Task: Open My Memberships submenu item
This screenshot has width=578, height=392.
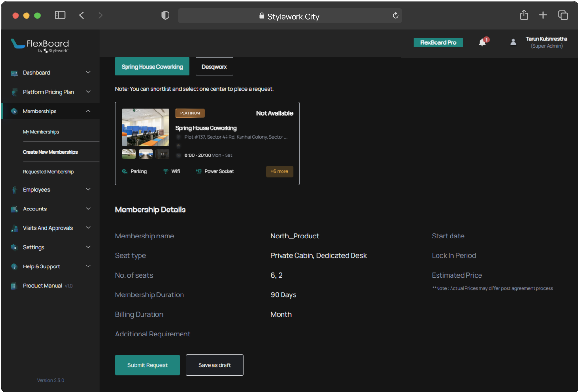Action: click(x=41, y=132)
